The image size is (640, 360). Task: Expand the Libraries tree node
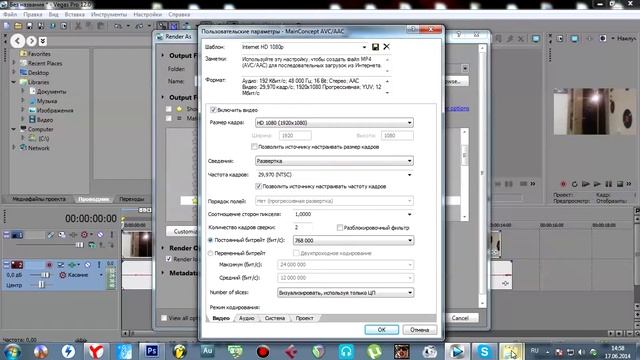click(14, 82)
